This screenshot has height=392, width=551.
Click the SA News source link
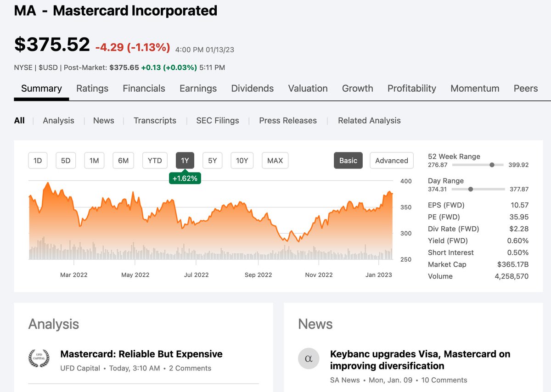(x=345, y=380)
